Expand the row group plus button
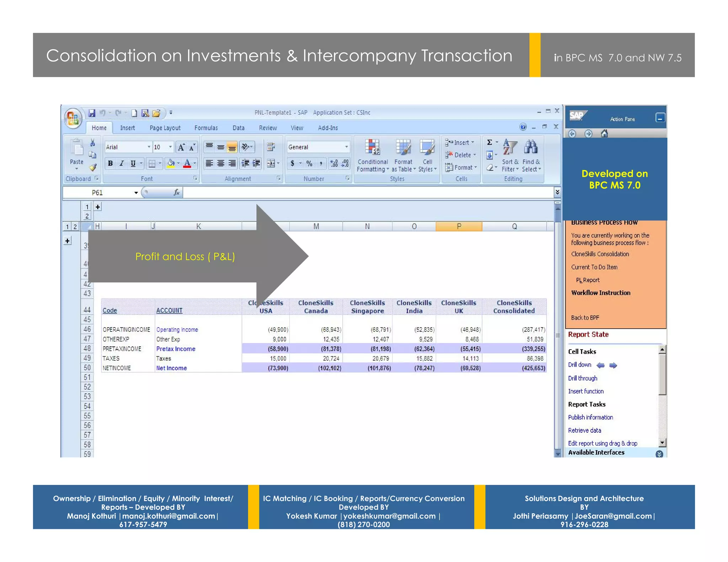This screenshot has width=728, height=562. pyautogui.click(x=67, y=241)
